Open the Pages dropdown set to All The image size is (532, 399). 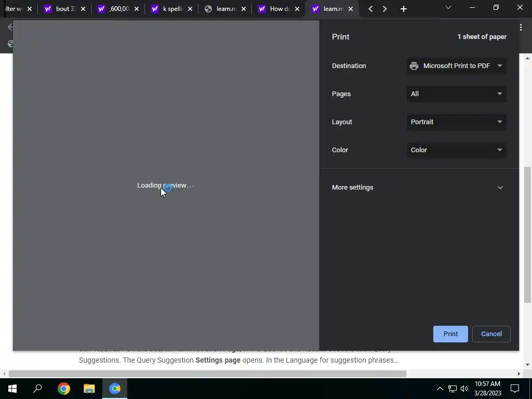point(456,94)
